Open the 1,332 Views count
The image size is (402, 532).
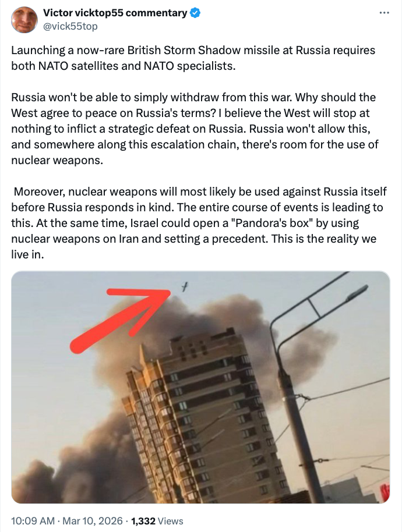157,521
